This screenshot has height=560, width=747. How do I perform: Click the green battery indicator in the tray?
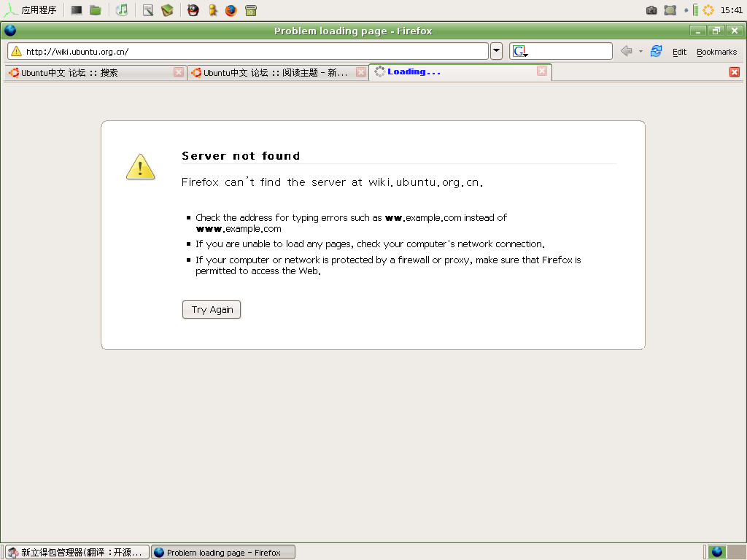point(695,10)
